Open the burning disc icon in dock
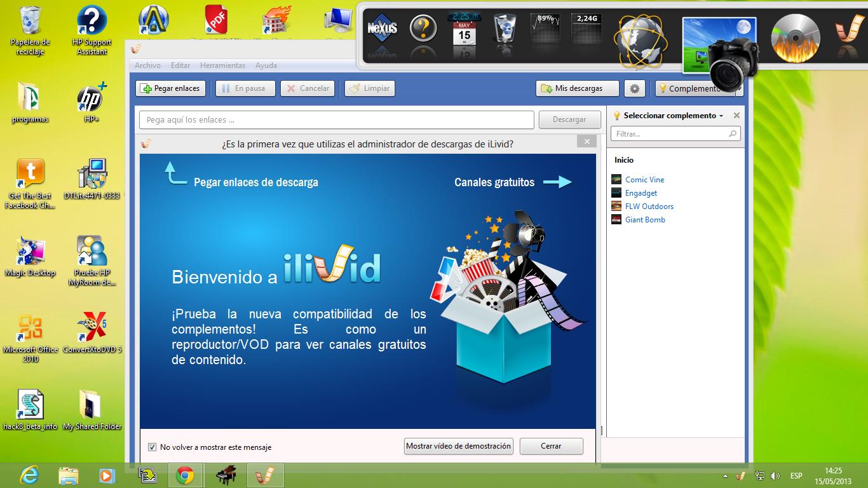 coord(796,38)
